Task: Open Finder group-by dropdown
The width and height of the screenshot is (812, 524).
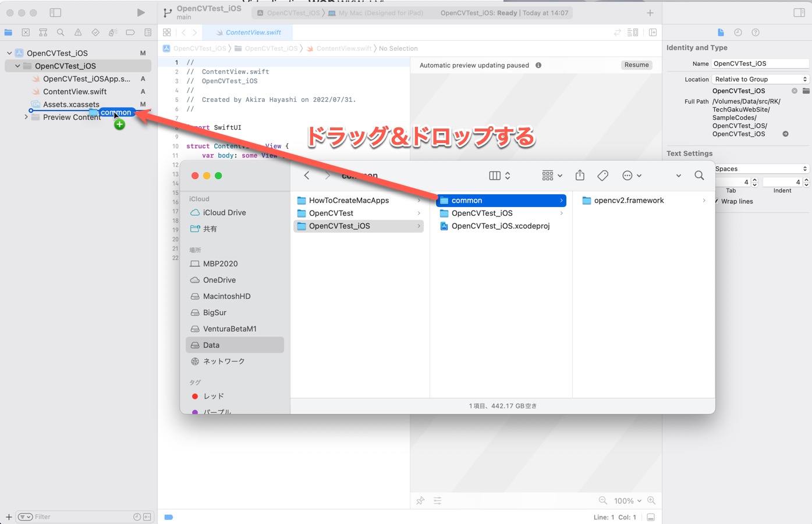Action: click(552, 175)
